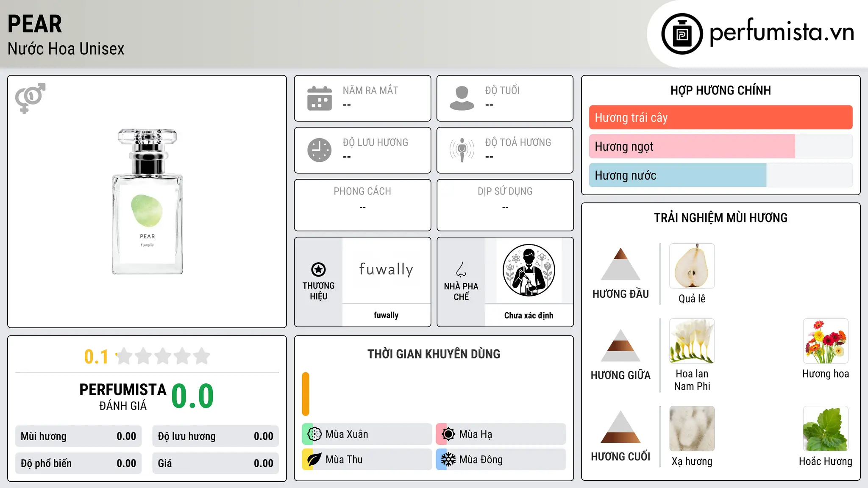Click the person icon beside Độ tuổi

tap(462, 98)
